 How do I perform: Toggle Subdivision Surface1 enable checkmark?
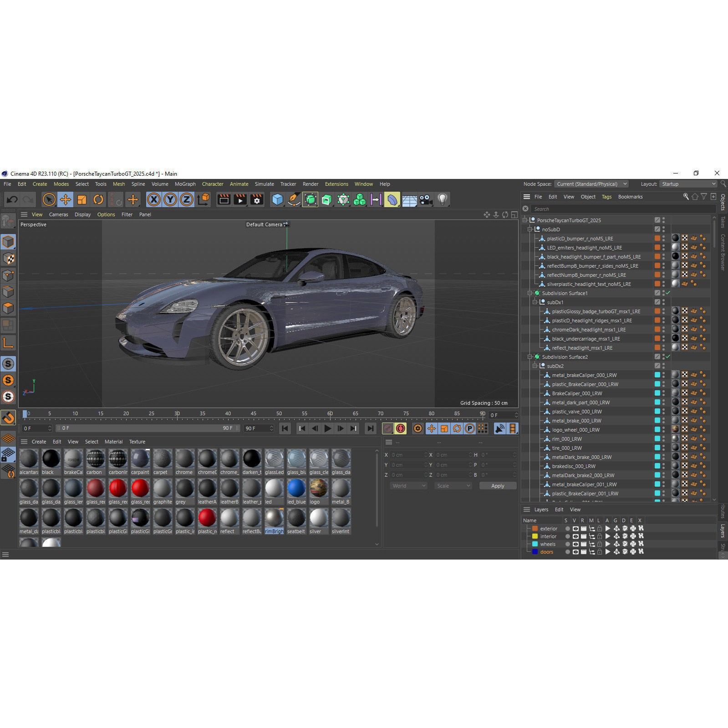(x=668, y=293)
